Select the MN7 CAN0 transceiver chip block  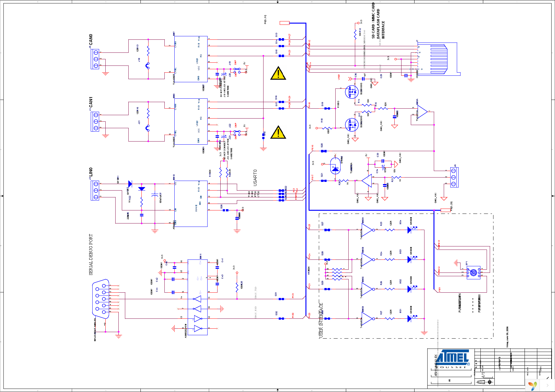(191, 59)
